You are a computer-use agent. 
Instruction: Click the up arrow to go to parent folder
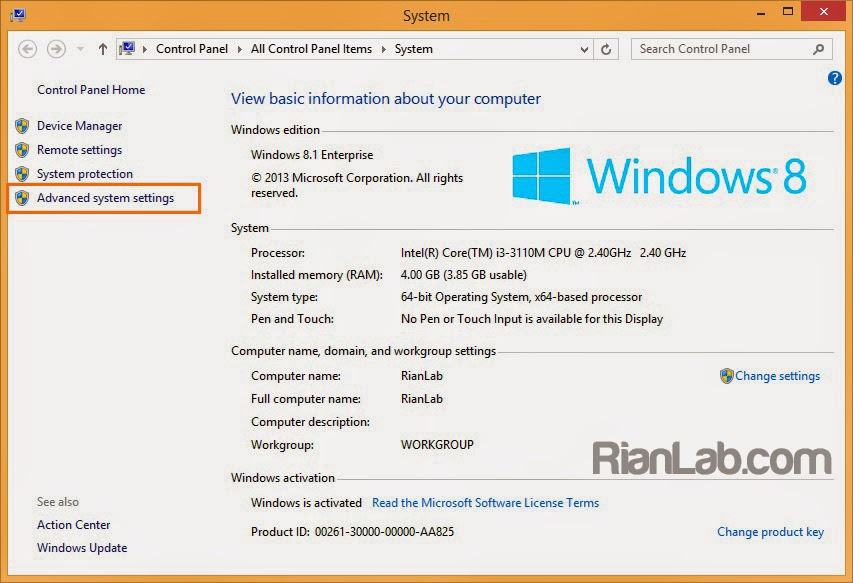[x=102, y=48]
